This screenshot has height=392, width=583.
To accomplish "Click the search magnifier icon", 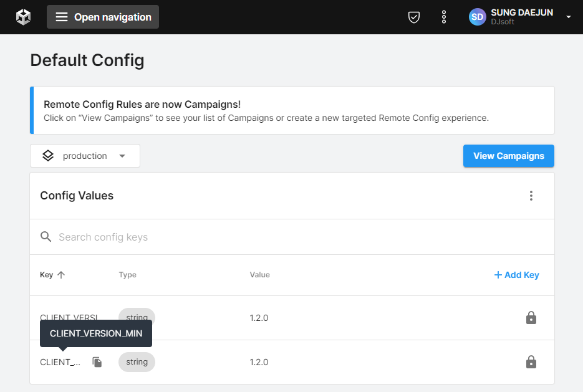I will coord(46,237).
